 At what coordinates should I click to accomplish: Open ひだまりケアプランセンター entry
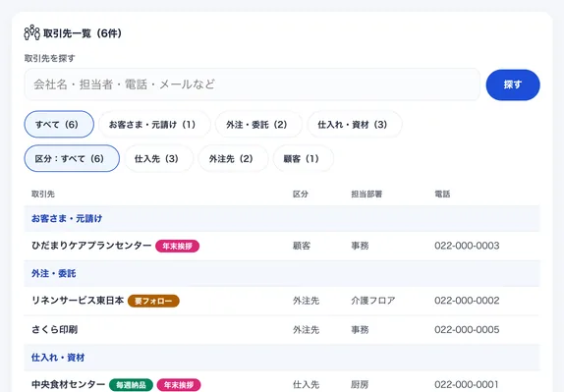[282, 246]
